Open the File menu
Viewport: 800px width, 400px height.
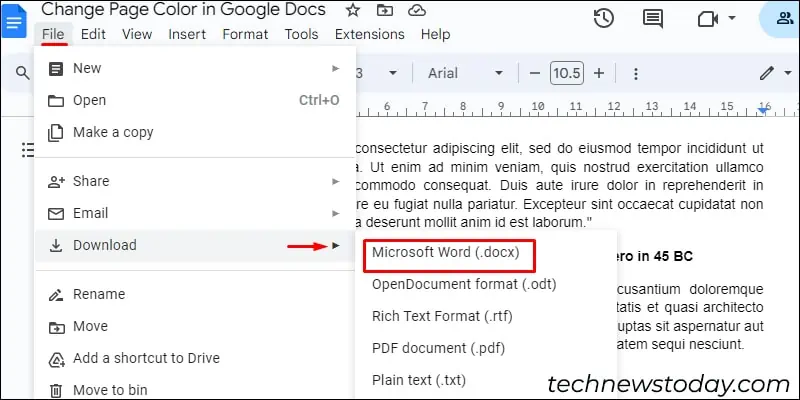pos(53,34)
